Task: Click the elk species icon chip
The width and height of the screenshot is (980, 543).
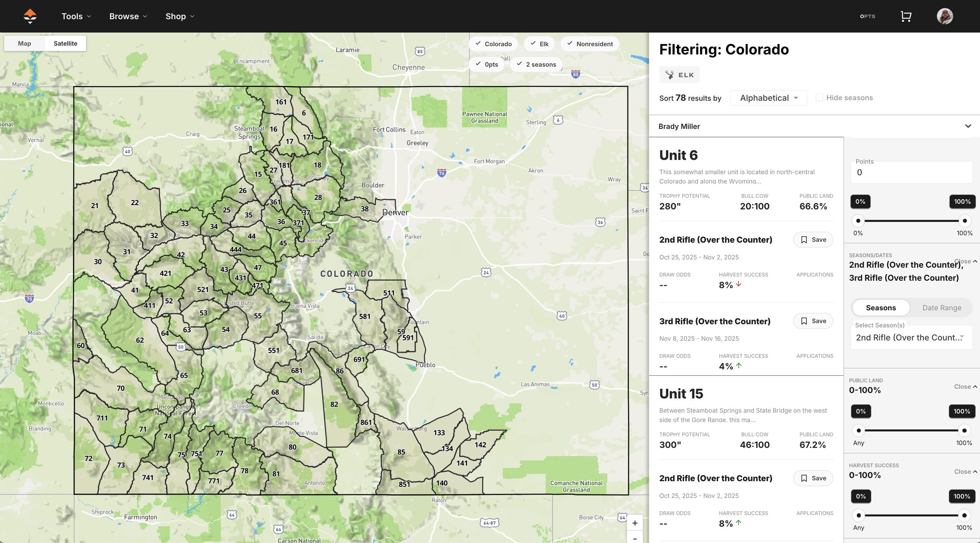Action: (x=679, y=75)
